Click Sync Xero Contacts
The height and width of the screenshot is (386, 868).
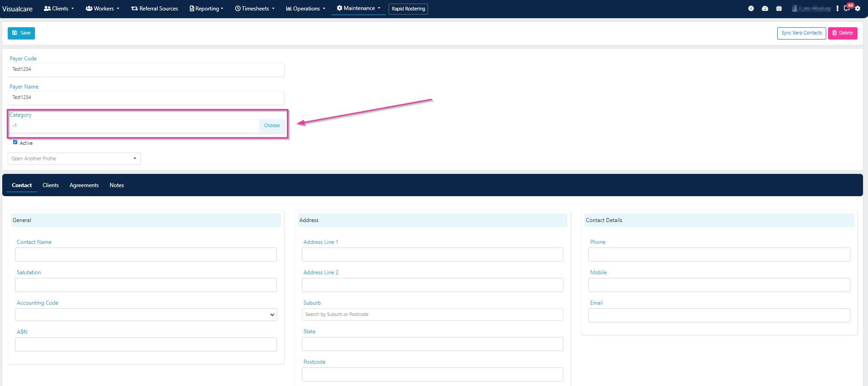[801, 33]
